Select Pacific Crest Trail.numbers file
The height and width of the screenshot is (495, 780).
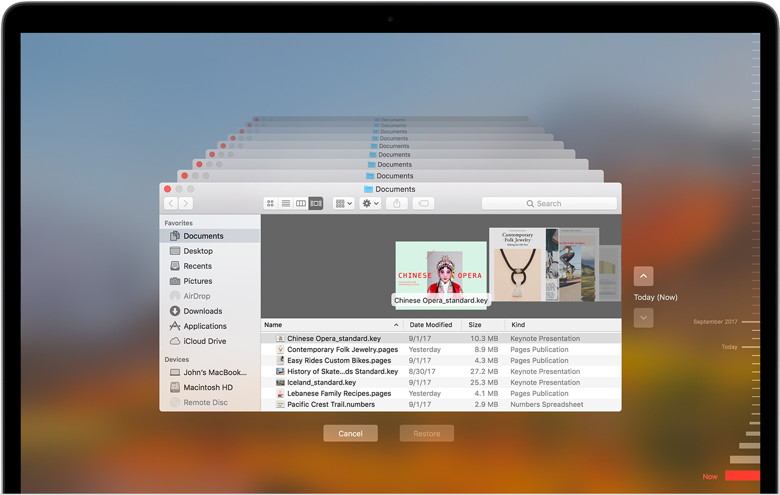441,404
